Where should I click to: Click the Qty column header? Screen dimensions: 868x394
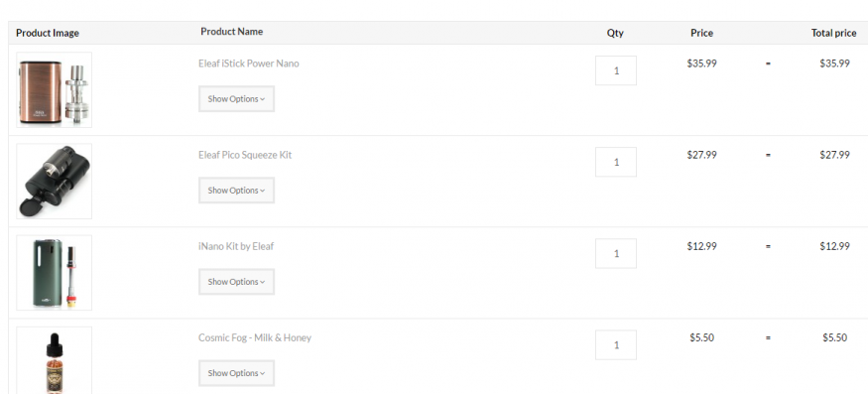tap(615, 33)
